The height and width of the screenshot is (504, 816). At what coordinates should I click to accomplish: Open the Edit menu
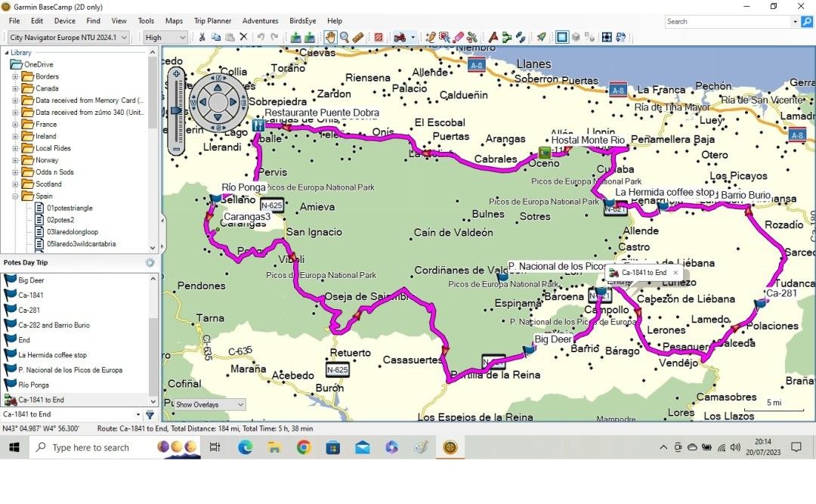click(x=37, y=21)
